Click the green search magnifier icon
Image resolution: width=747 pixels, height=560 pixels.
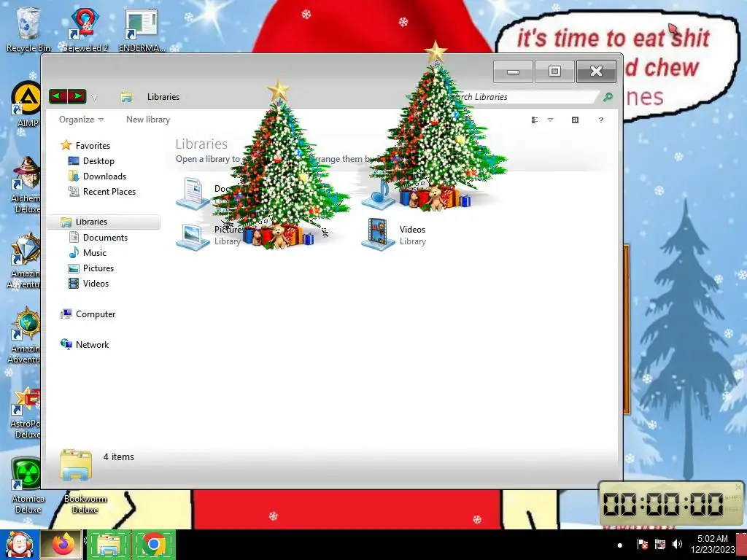(x=608, y=97)
